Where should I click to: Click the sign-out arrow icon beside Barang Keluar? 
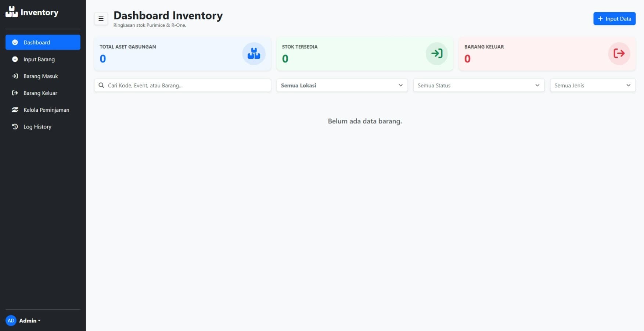coord(15,93)
